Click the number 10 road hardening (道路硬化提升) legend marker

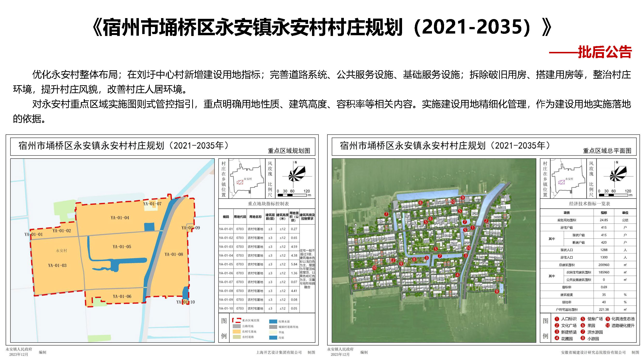click(608, 325)
